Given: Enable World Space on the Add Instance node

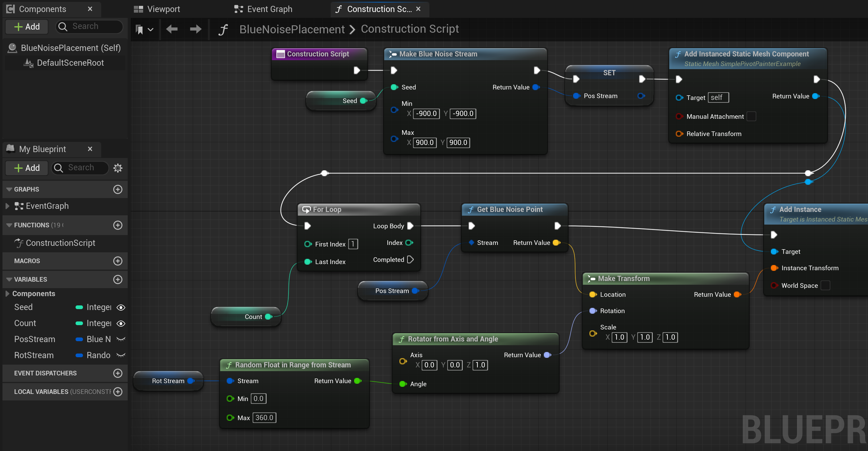Looking at the screenshot, I should pos(826,285).
